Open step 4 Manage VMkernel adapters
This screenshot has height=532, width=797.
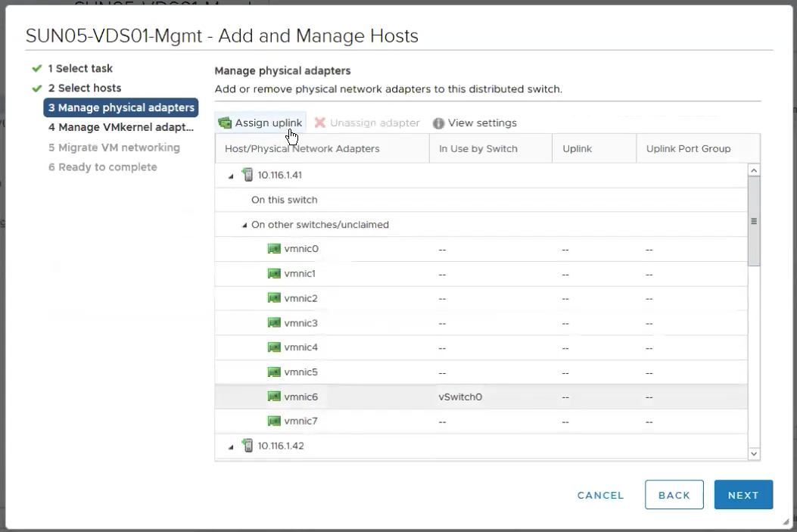pos(121,127)
